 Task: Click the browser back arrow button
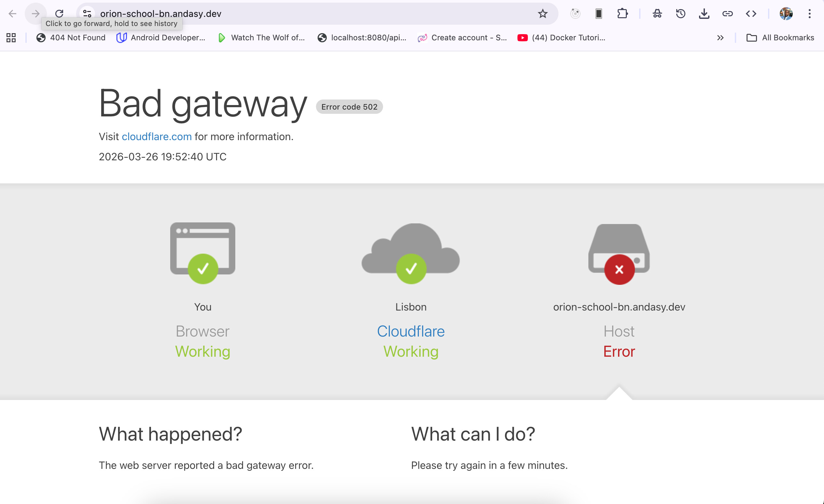coord(12,14)
